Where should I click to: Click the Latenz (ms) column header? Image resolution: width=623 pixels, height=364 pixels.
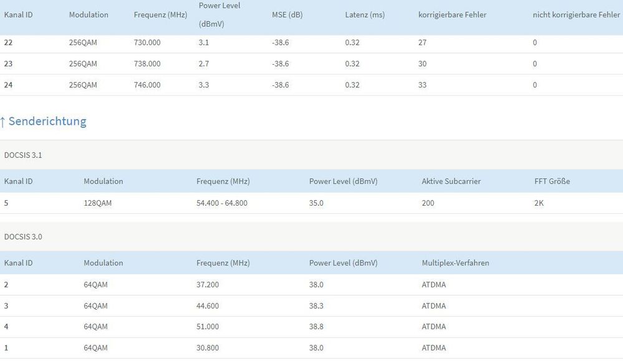pyautogui.click(x=365, y=15)
